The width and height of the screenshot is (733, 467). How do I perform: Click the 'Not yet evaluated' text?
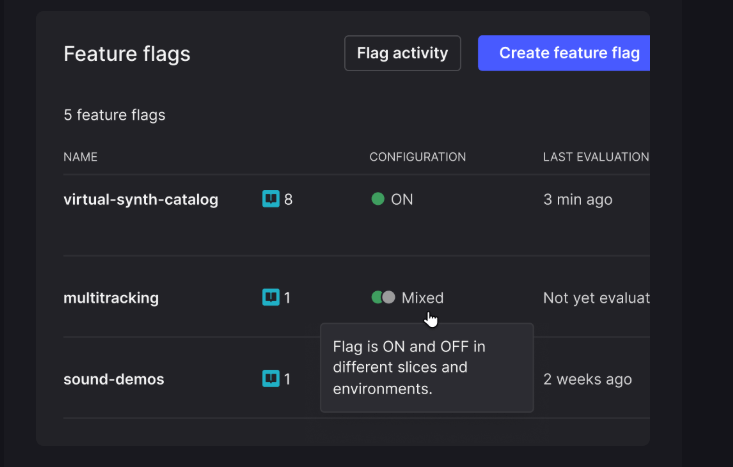click(x=595, y=298)
